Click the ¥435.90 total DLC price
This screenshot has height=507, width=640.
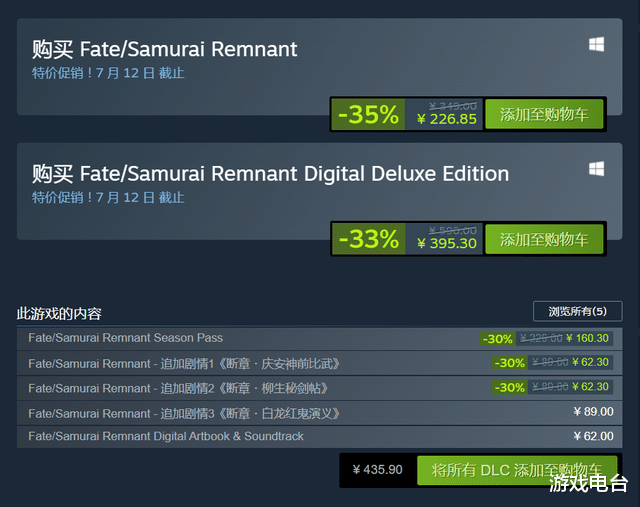tap(378, 470)
